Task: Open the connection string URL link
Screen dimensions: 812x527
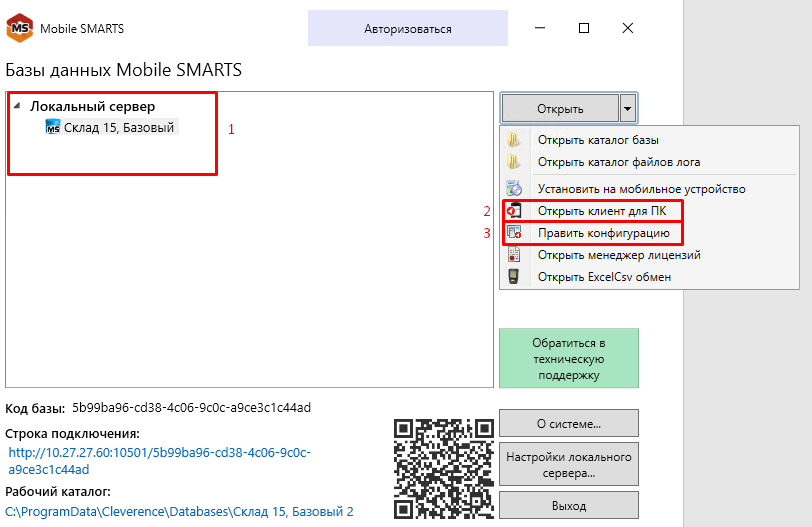Action: (x=159, y=461)
